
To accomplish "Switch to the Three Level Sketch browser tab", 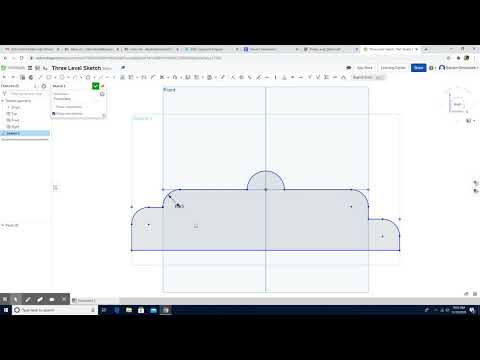I will 391,49.
